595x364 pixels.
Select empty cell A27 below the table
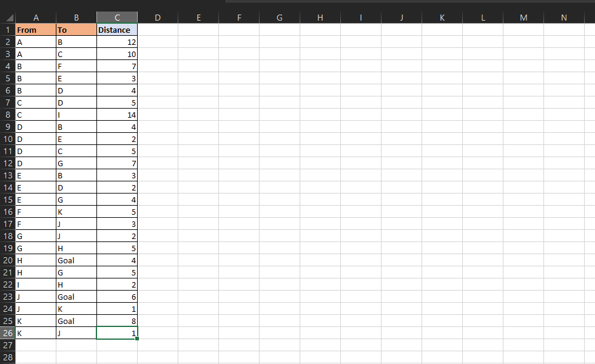[x=35, y=345]
